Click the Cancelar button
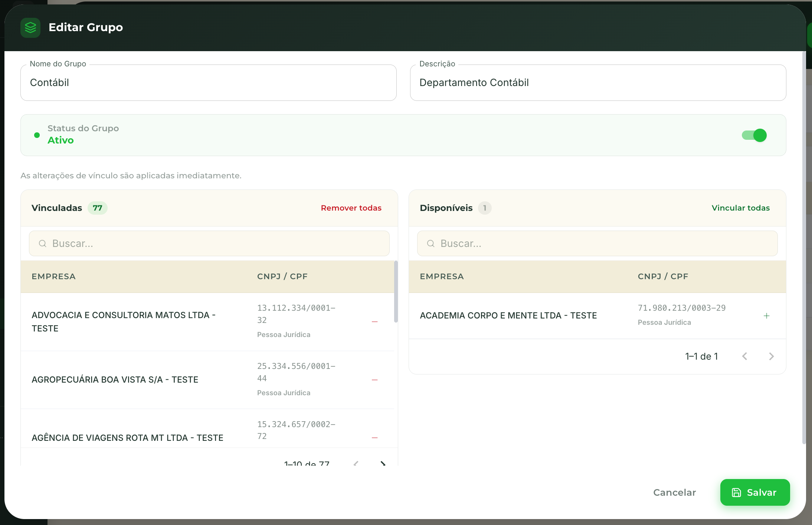 (674, 492)
